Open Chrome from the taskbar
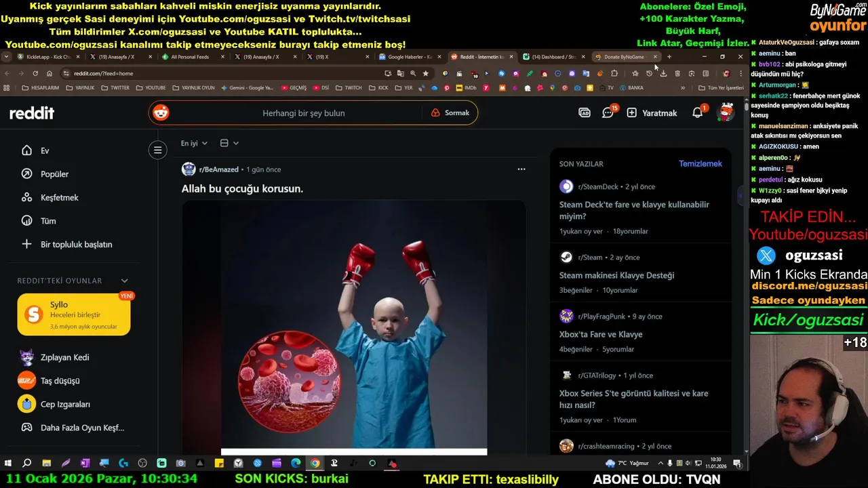The width and height of the screenshot is (868, 488). coord(315,464)
